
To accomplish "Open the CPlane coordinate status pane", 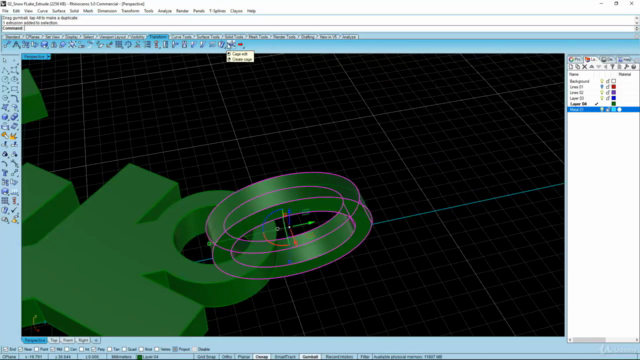I will click(x=9, y=357).
